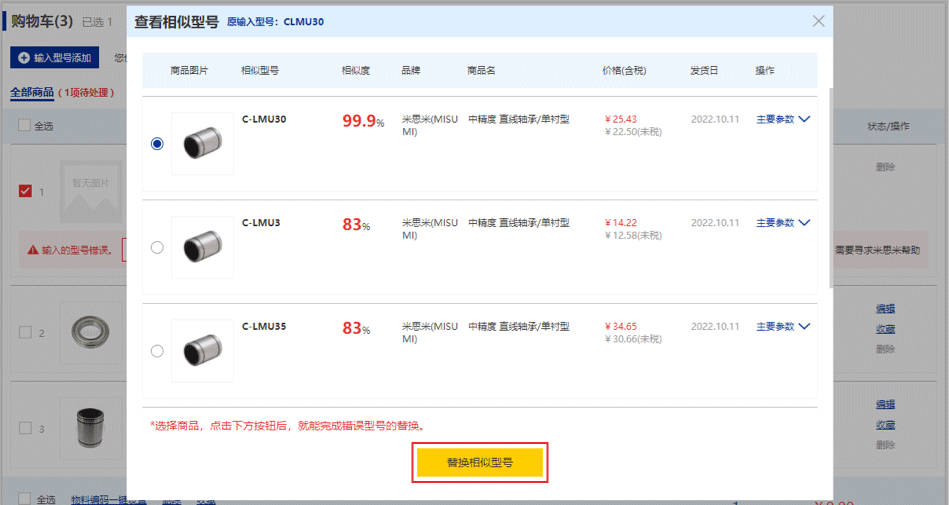
Task: Click 收藏 link for cart item 3
Action: (x=885, y=425)
